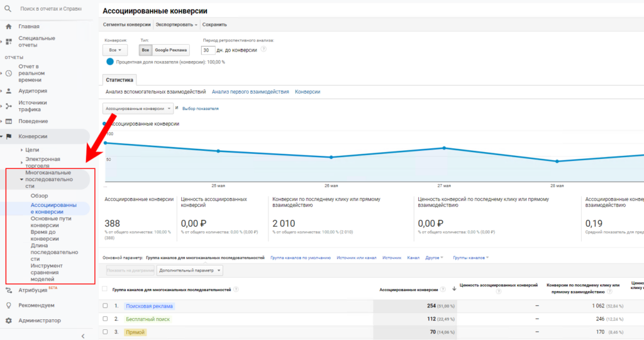
Task: Click the real-time report clock icon
Action: click(9, 73)
